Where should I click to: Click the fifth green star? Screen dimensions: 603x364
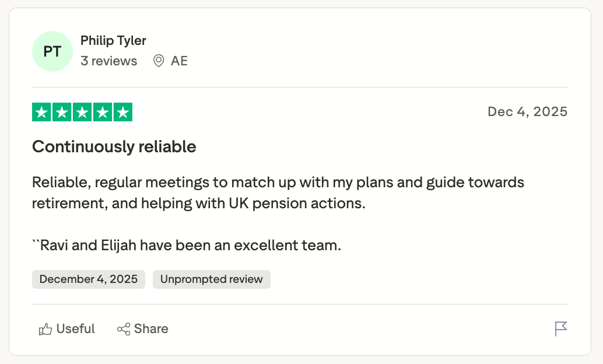click(x=122, y=112)
